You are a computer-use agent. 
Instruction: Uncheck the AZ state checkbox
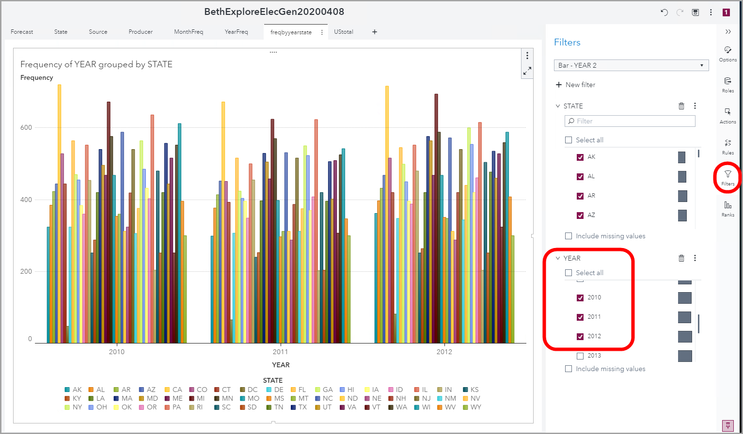tap(580, 215)
